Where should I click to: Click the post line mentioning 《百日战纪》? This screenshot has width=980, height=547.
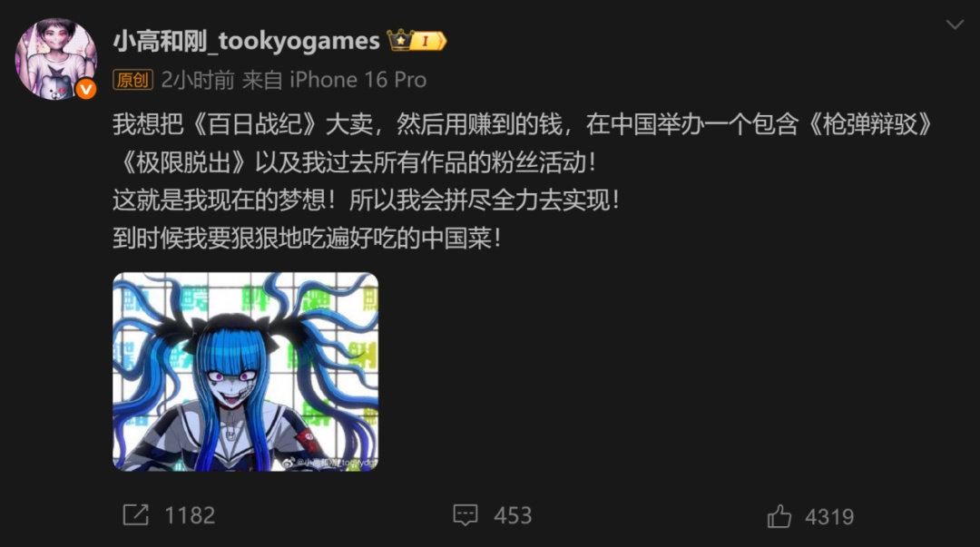click(524, 124)
